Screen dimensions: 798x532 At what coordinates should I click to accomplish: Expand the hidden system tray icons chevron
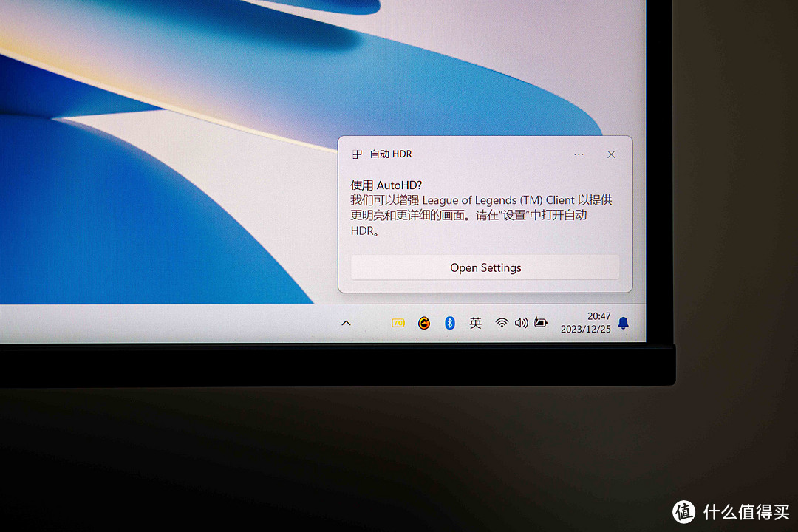pos(346,323)
